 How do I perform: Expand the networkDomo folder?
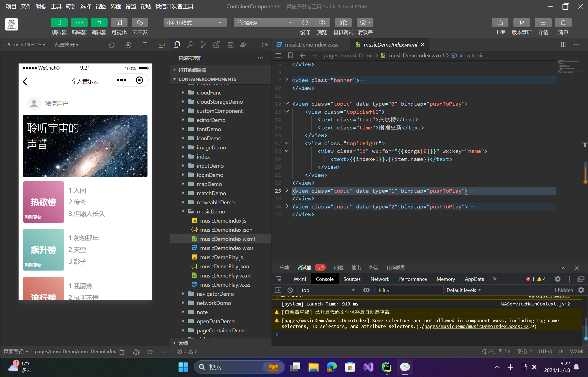tap(213, 303)
